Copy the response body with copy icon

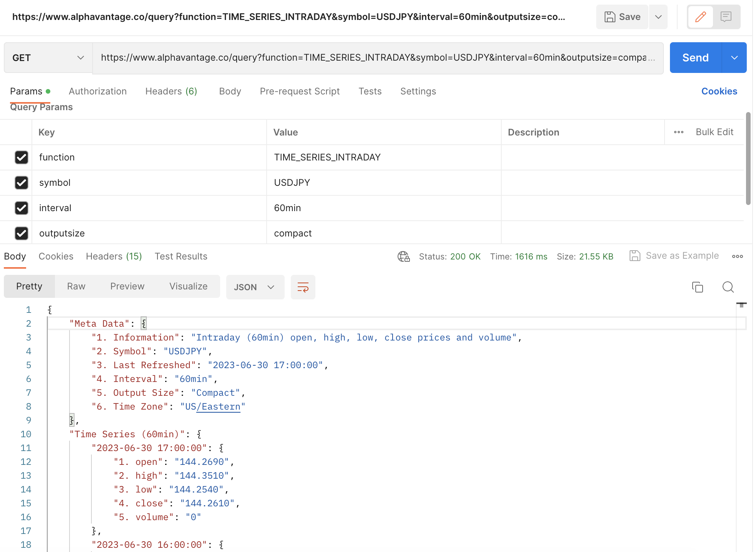point(697,287)
